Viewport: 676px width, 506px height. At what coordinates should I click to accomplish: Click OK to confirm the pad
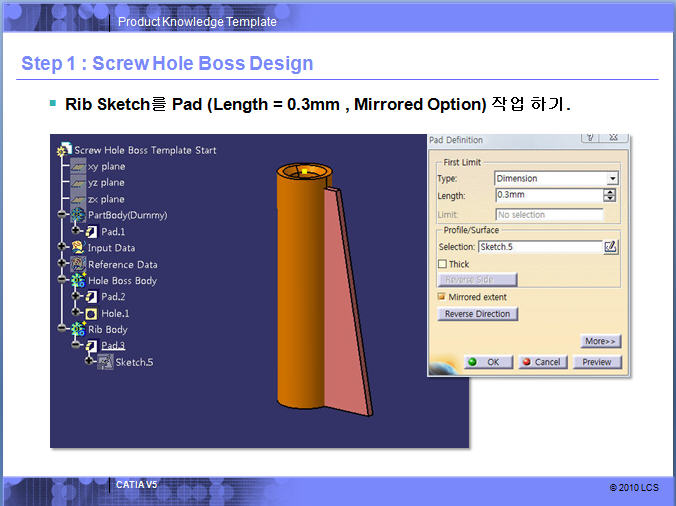tap(488, 362)
